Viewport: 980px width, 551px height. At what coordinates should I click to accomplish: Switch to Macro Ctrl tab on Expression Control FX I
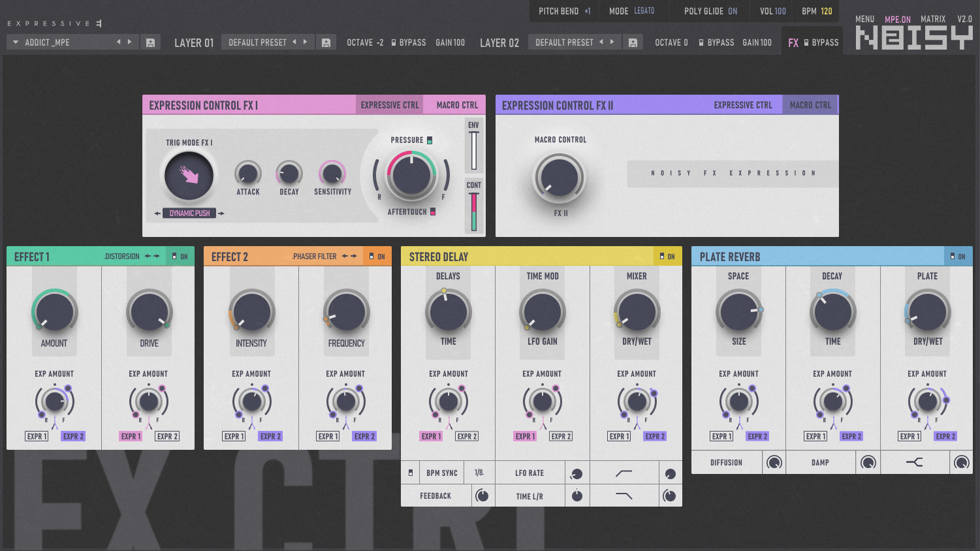(454, 104)
